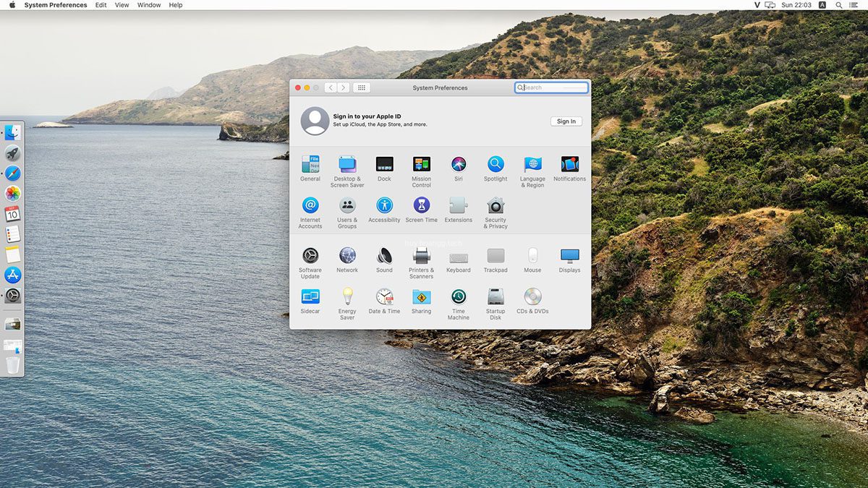Screen dimensions: 868x488
Task: Open Printers & Scanners preferences
Action: 421,262
